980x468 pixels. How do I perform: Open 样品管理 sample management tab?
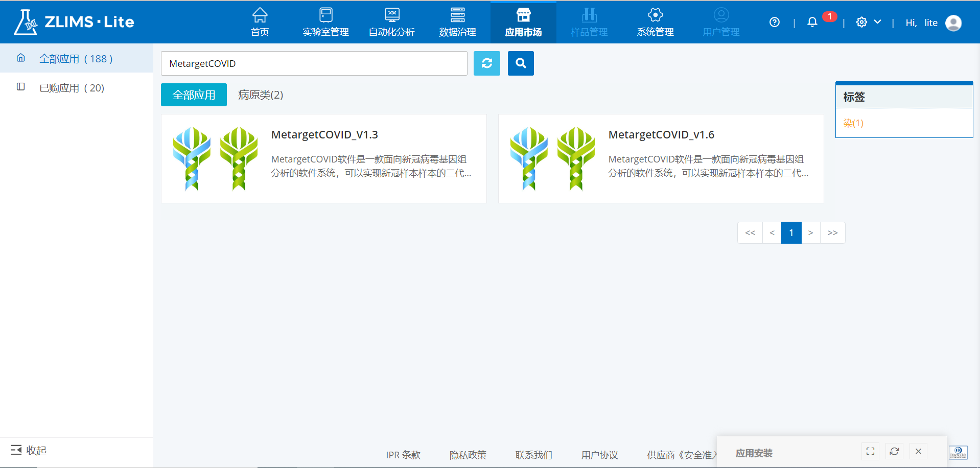(589, 22)
